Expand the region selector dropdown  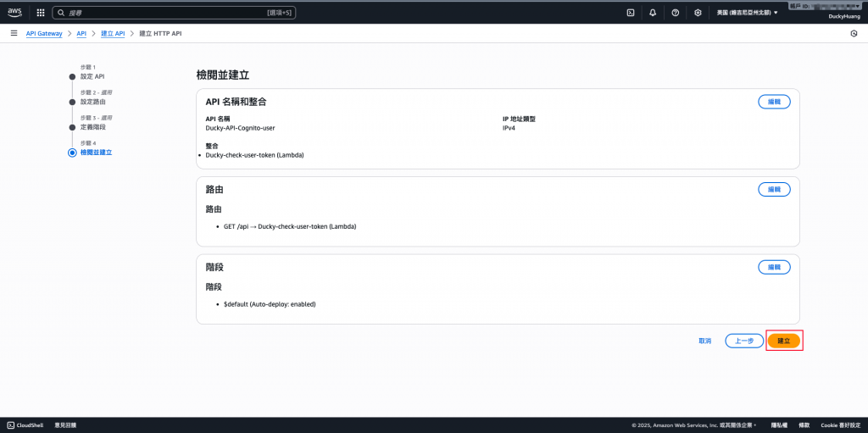(x=748, y=12)
